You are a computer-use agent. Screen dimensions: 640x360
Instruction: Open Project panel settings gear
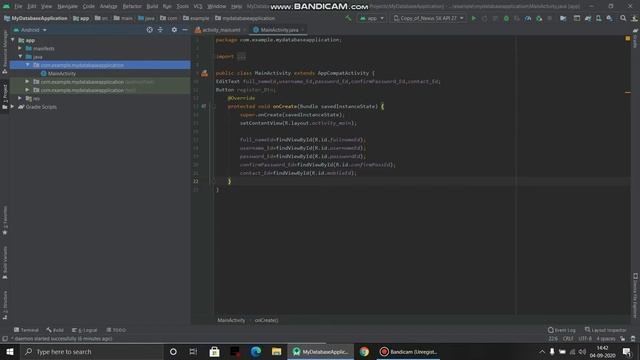point(174,30)
